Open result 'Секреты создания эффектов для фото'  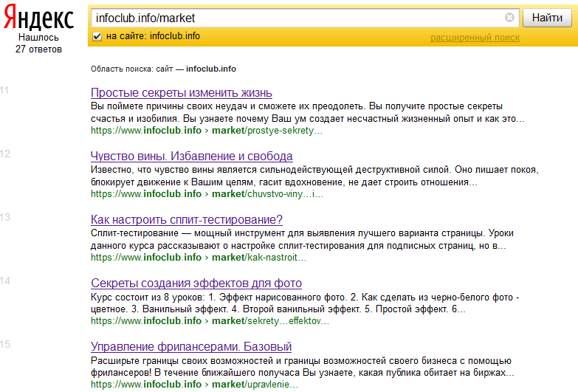click(x=196, y=283)
